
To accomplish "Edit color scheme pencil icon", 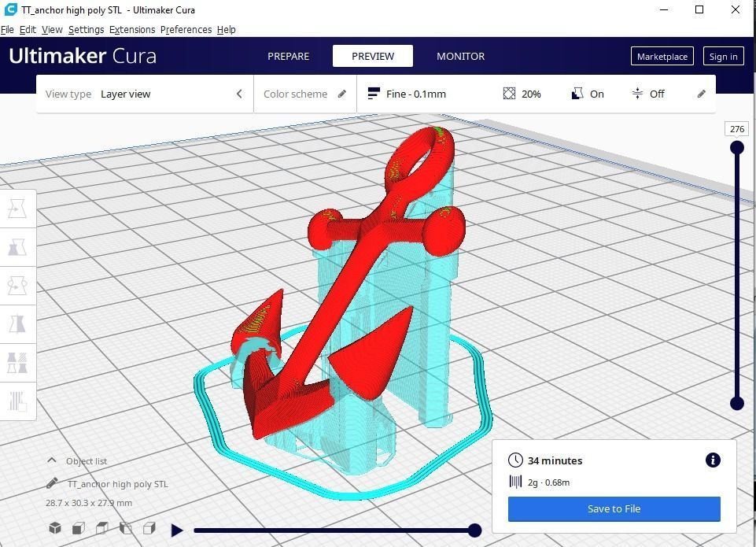I will (342, 94).
